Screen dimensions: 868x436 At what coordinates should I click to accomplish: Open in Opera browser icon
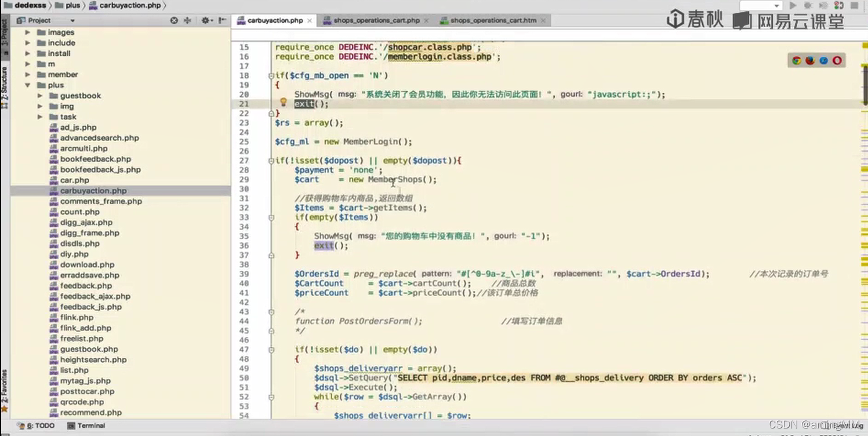[837, 60]
